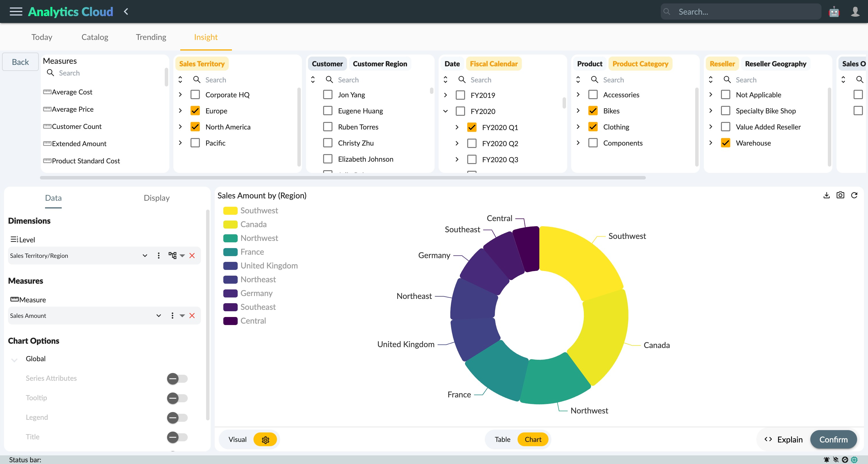Uncheck the FY2020 Q1 checkbox

(x=472, y=127)
